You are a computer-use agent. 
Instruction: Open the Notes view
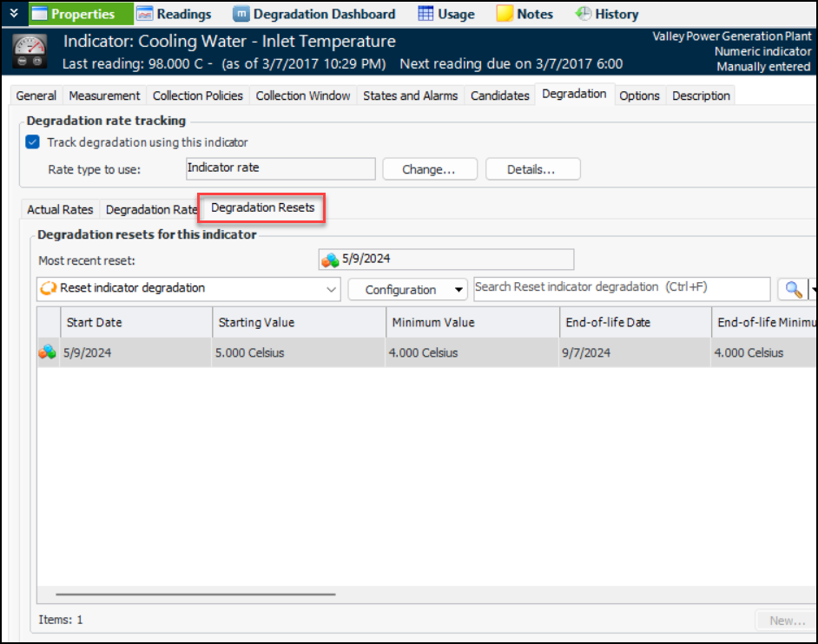click(524, 14)
